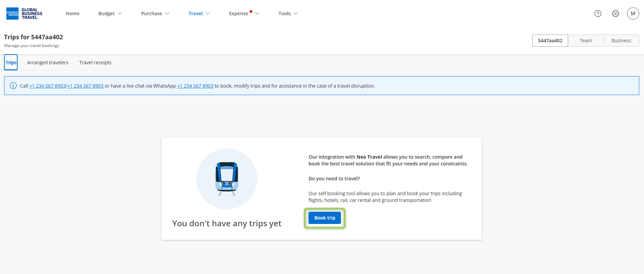Select the Trips tab
Viewport: 644px width, 274px height.
pos(11,63)
